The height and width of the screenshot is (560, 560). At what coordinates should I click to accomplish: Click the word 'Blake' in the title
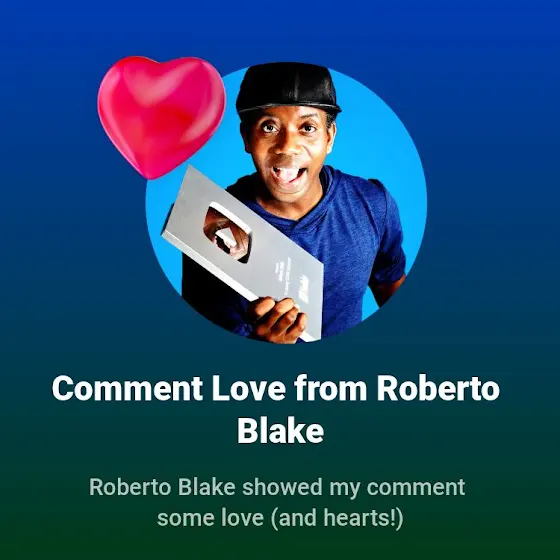(280, 431)
